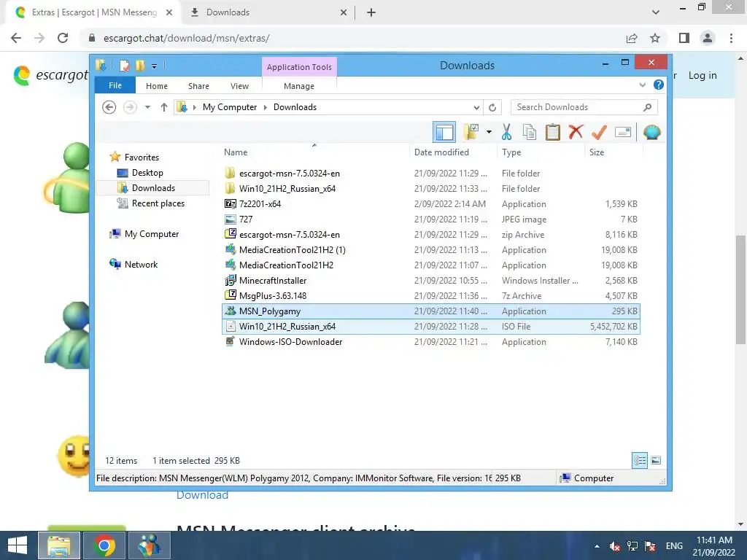Open the Home ribbon tab
This screenshot has height=560, width=747.
[157, 86]
